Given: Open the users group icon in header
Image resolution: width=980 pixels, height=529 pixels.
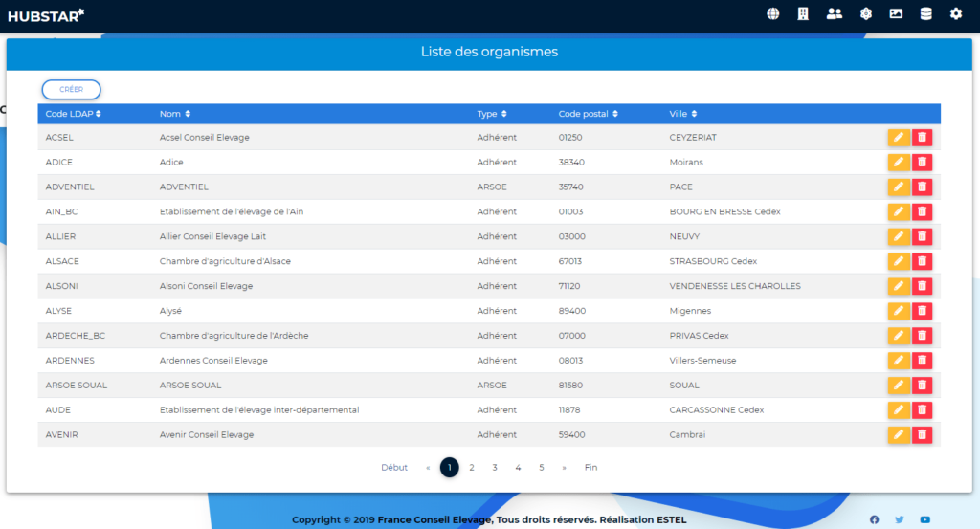Looking at the screenshot, I should (835, 13).
